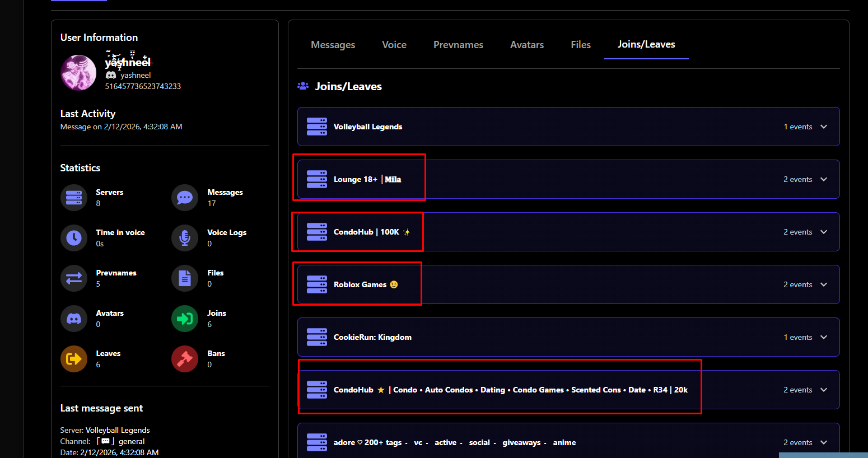
Task: Expand the adore 200+ tags events chevron
Action: coord(824,442)
